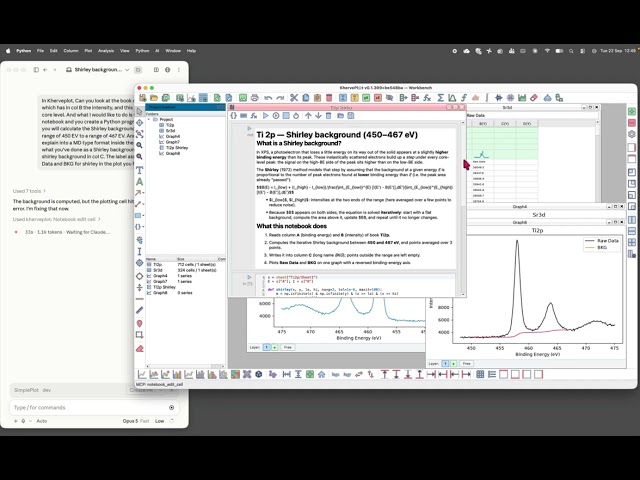Click the blue square stop icon in notebook
The image size is (640, 480).
point(286,116)
